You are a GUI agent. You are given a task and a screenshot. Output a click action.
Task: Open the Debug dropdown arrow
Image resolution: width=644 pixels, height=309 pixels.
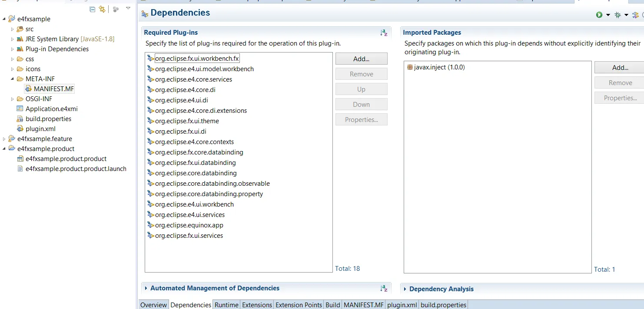click(x=626, y=15)
